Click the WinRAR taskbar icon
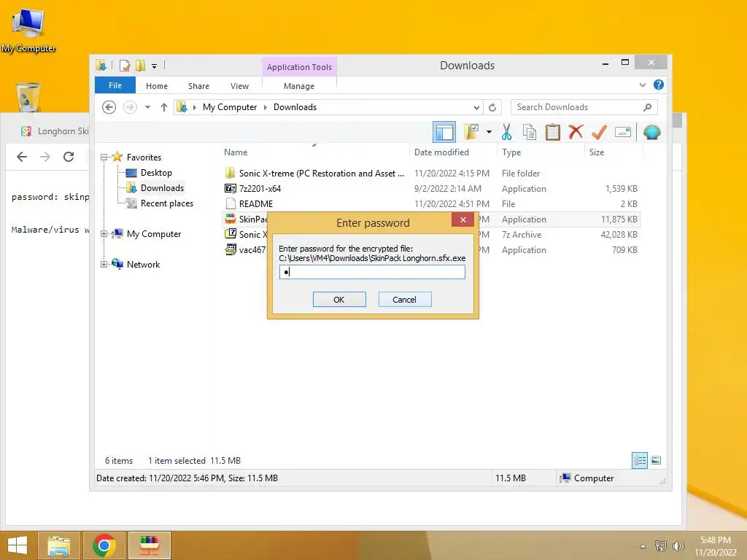The image size is (747, 560). [x=150, y=545]
